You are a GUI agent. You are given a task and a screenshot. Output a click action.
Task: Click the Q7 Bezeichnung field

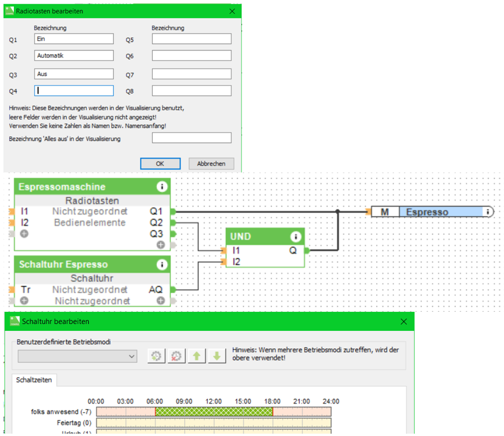[192, 74]
